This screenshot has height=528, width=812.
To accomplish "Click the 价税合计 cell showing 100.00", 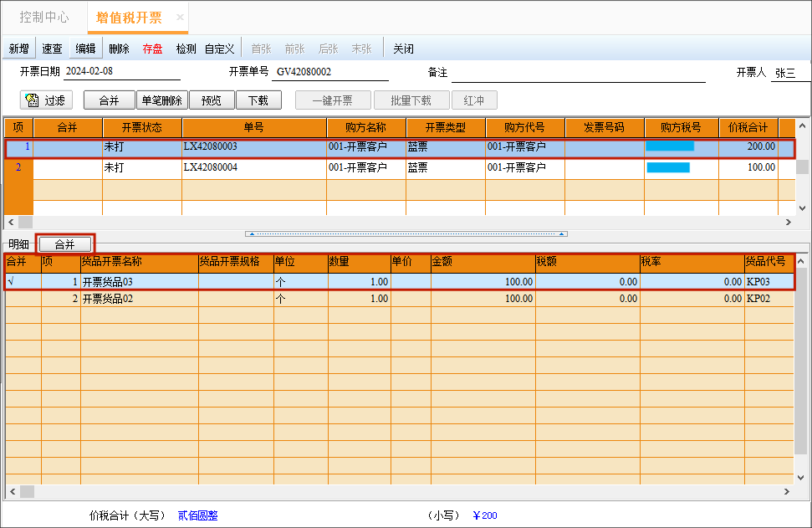I will click(748, 168).
